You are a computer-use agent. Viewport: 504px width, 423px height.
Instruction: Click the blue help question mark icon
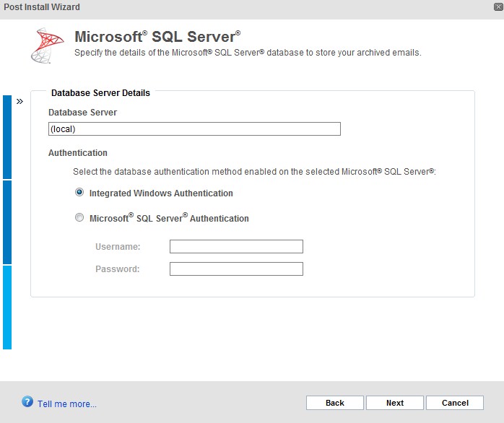point(27,402)
